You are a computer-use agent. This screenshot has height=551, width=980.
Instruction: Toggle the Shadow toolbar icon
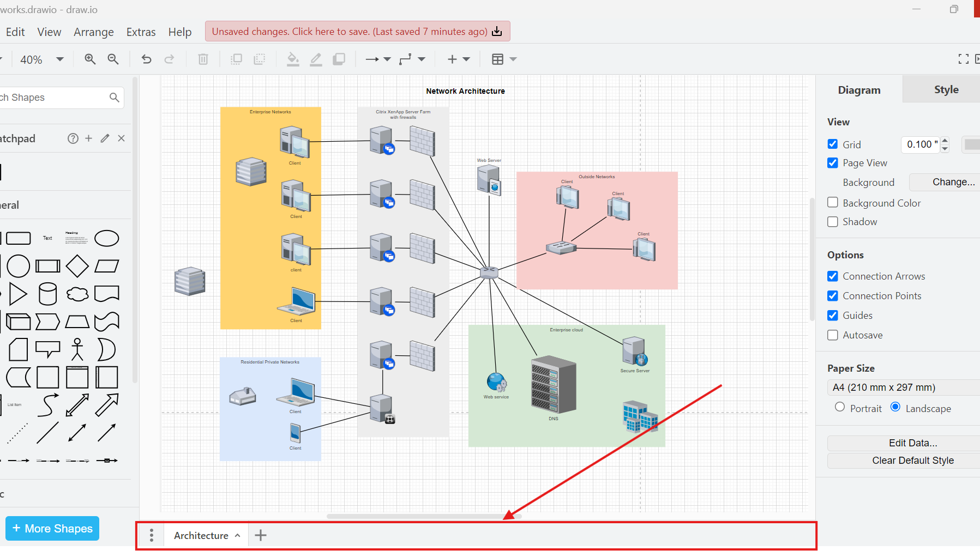click(x=339, y=59)
